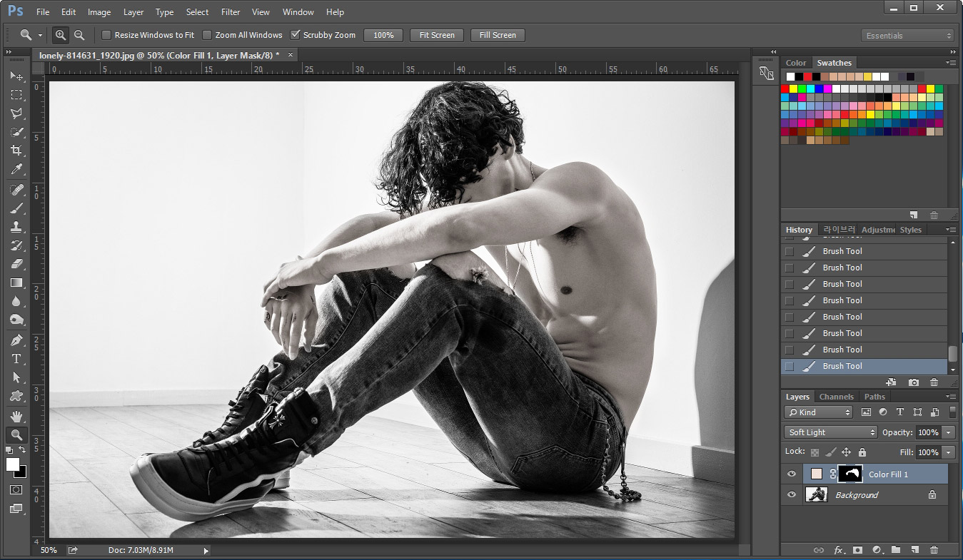Click Zoom Out icon in options bar
Viewport: 963px width, 560px height.
pos(79,34)
